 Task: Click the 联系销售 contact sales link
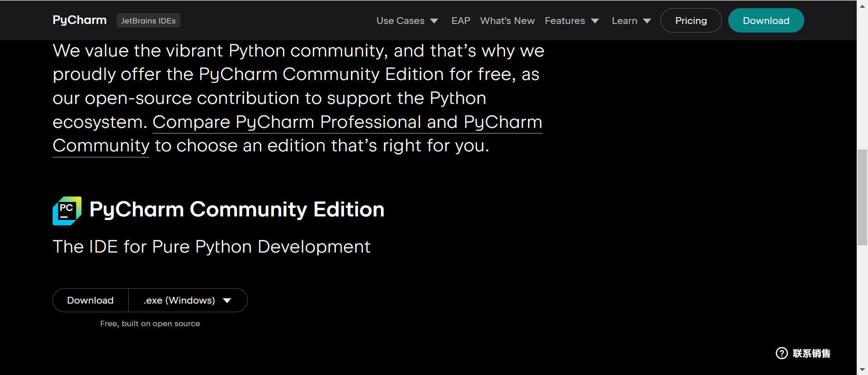point(811,353)
